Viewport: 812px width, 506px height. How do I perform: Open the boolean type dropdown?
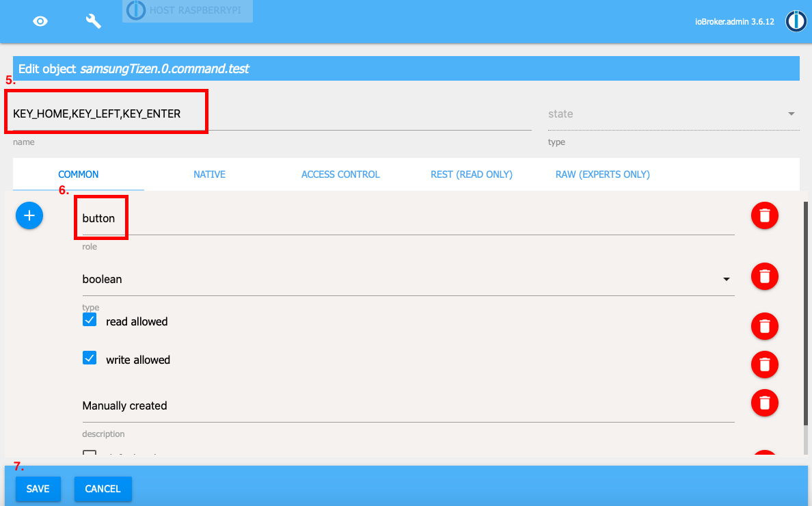point(408,280)
